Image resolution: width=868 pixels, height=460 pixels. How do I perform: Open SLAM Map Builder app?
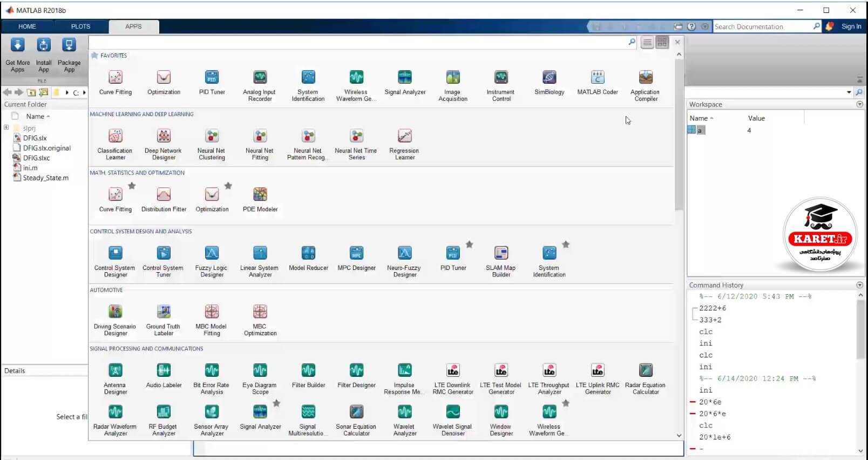pyautogui.click(x=501, y=261)
